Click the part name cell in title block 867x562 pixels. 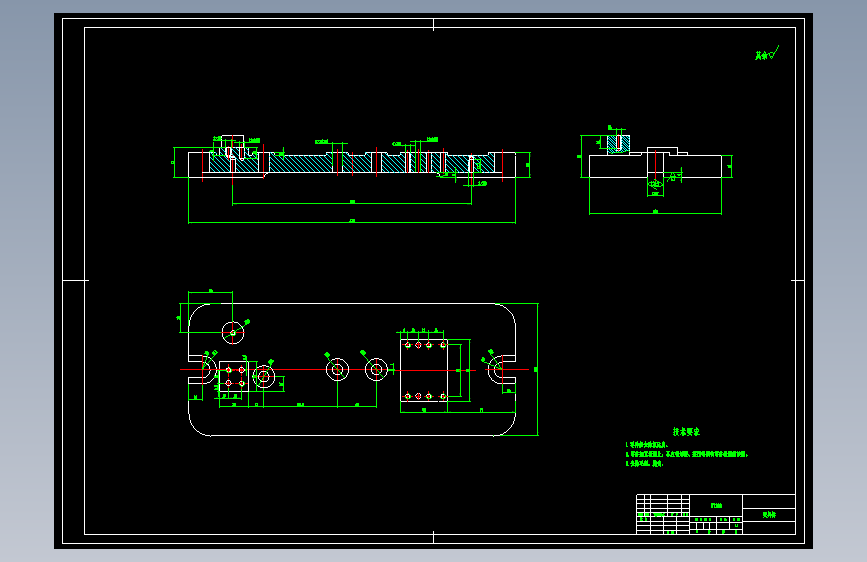[769, 514]
